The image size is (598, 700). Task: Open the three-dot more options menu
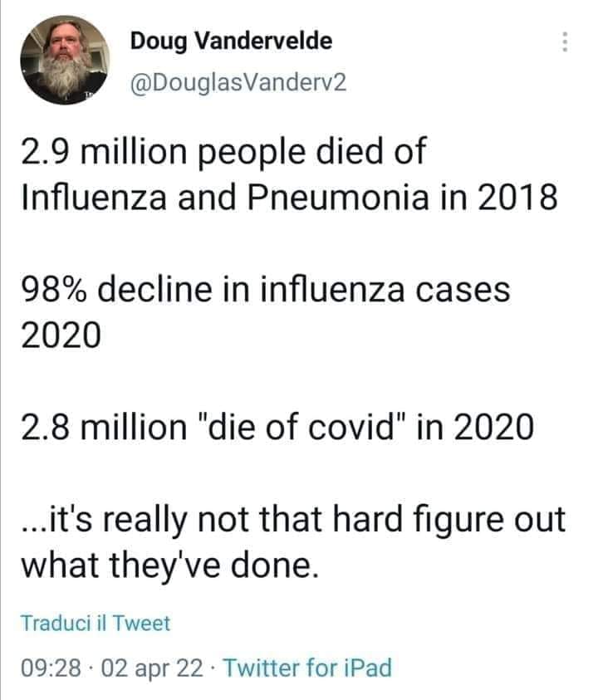[565, 42]
